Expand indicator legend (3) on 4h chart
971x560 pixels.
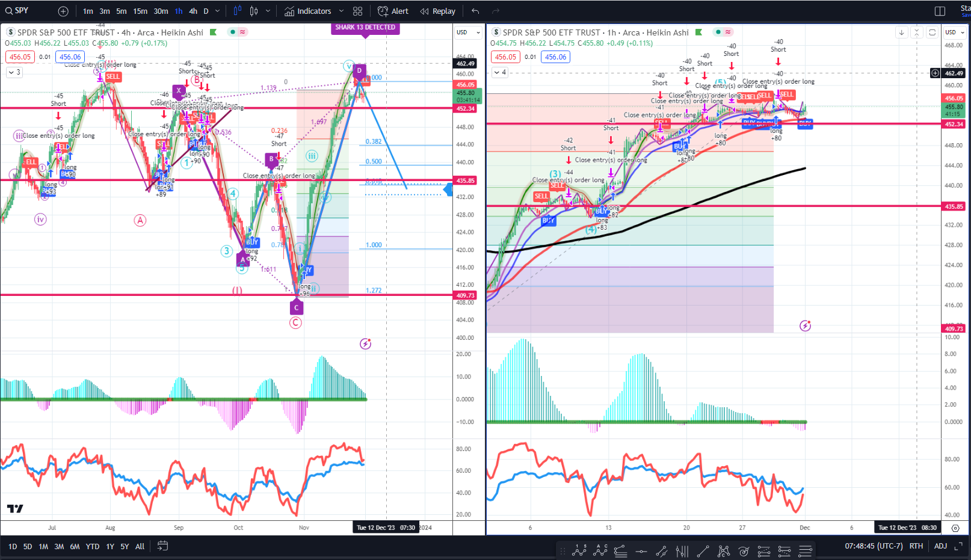pos(14,72)
